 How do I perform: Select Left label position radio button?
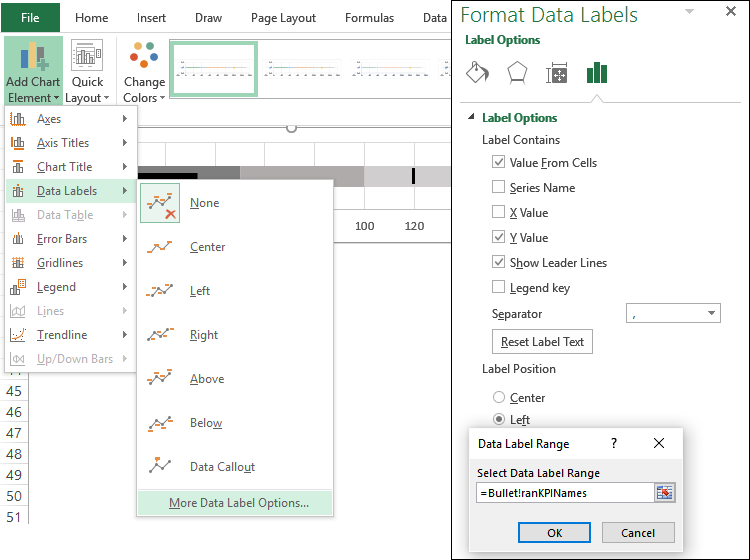[x=499, y=419]
